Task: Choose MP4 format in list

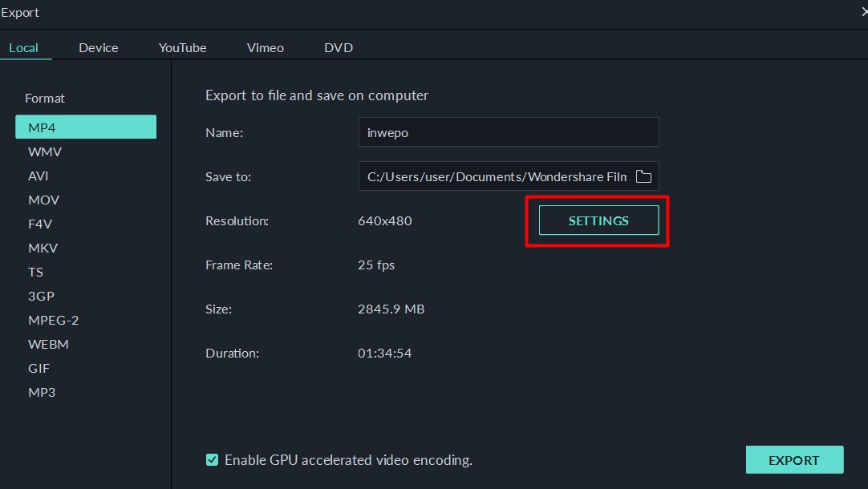Action: (85, 127)
